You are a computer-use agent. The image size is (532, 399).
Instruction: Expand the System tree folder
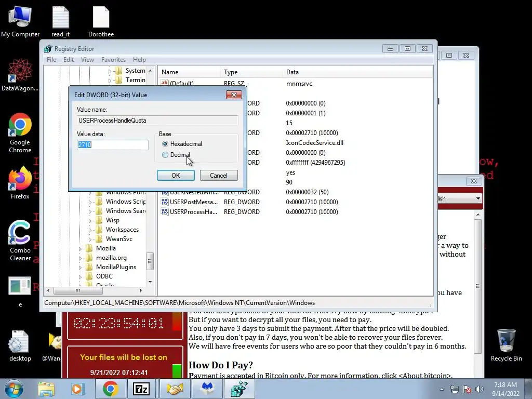[110, 71]
